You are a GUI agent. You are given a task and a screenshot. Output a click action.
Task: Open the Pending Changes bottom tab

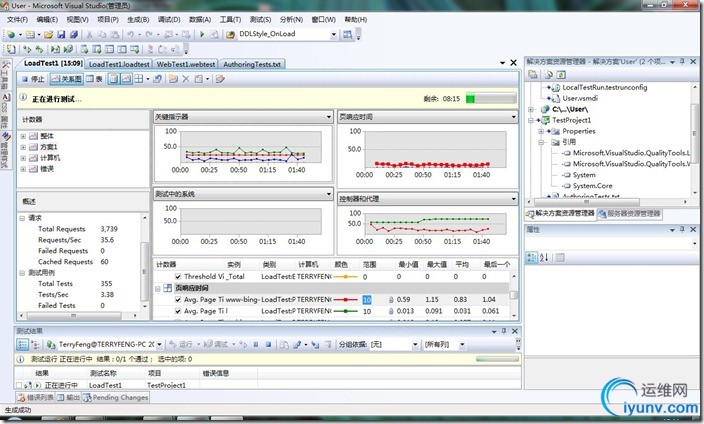pyautogui.click(x=115, y=398)
